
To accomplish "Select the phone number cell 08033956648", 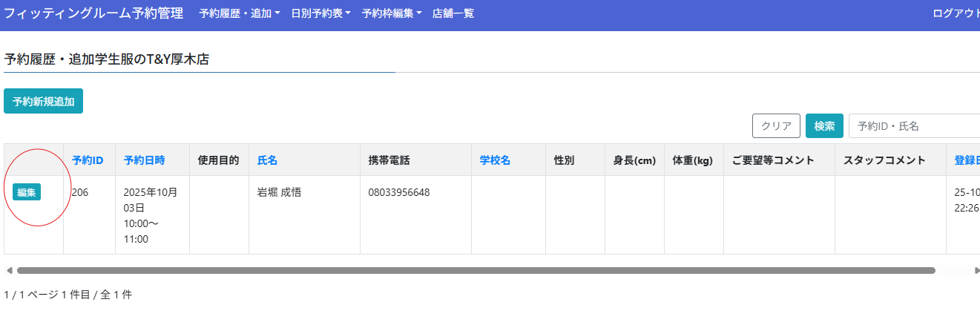I will click(x=399, y=193).
